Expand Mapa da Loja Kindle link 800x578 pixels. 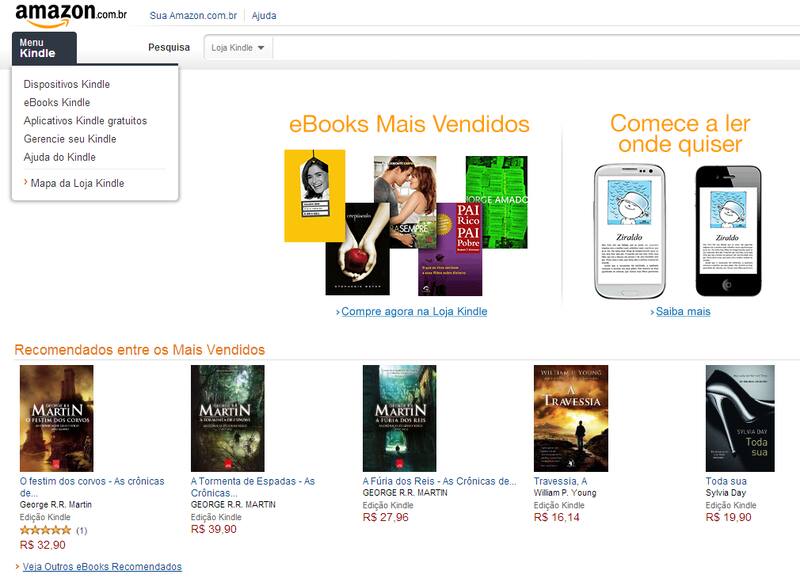coord(77,183)
